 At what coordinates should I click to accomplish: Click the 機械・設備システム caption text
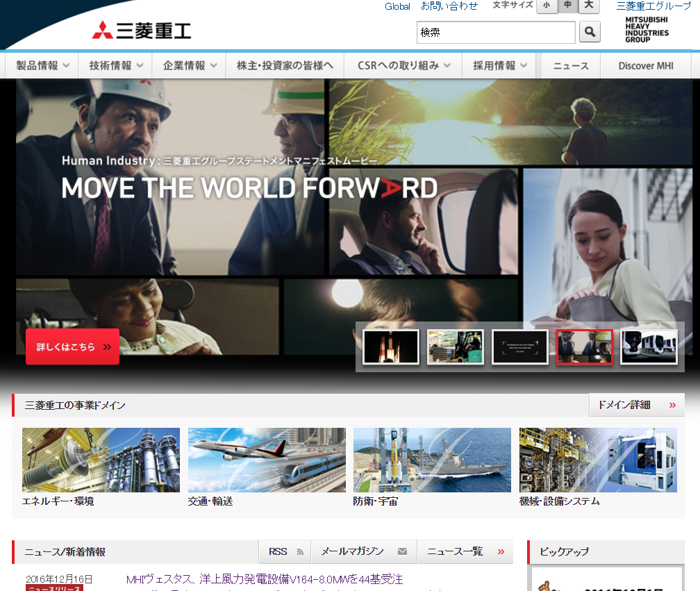[560, 501]
